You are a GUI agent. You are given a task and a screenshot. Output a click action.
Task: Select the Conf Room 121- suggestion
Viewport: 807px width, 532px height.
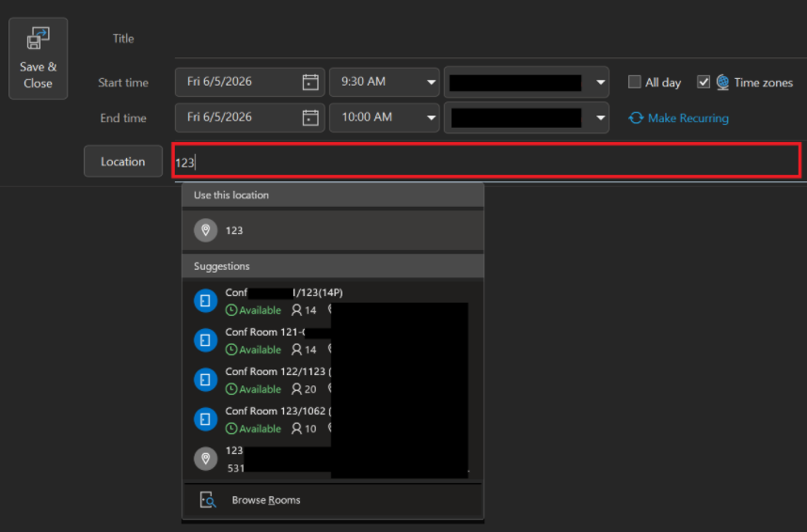coord(333,340)
